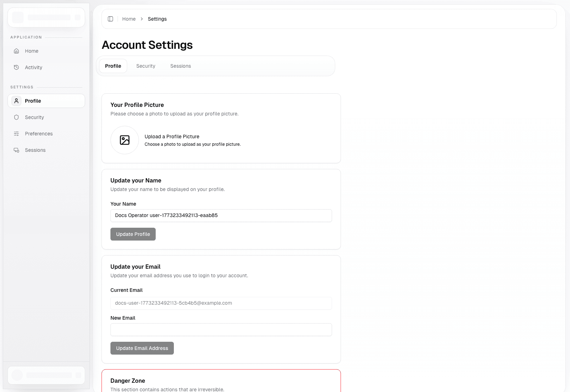Toggle the sidebar collapse icon near breadcrumbs
The width and height of the screenshot is (570, 392).
110,19
